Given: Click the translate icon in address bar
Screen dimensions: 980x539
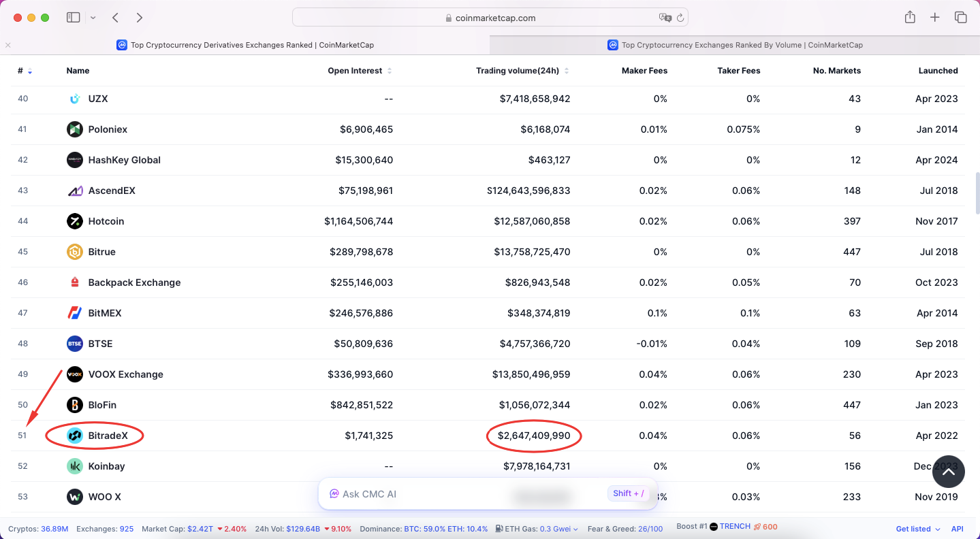Looking at the screenshot, I should [665, 18].
